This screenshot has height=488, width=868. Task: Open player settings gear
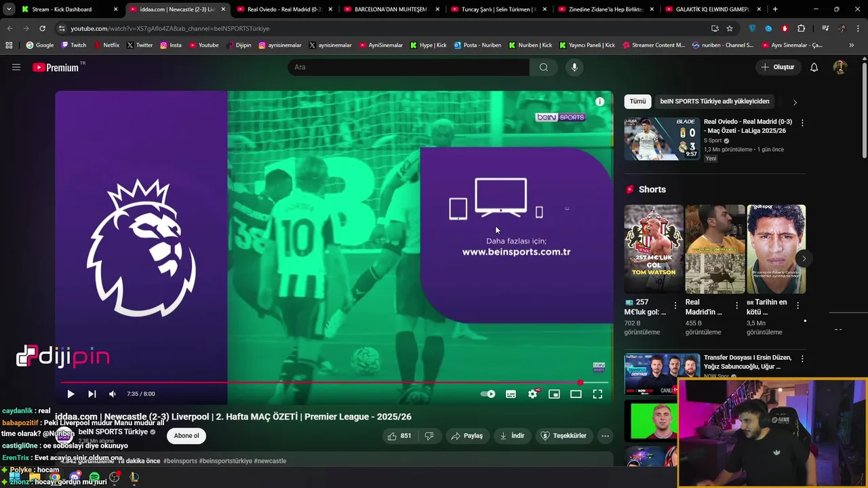tap(532, 394)
